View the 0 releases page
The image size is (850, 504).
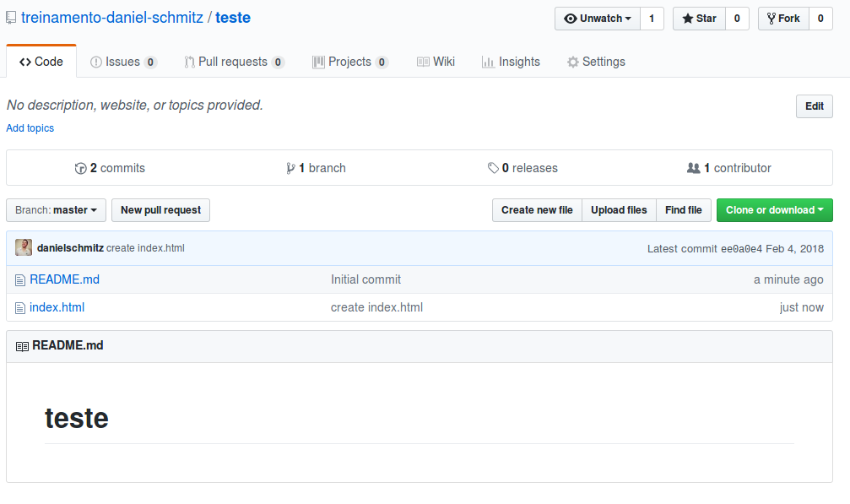pyautogui.click(x=522, y=168)
